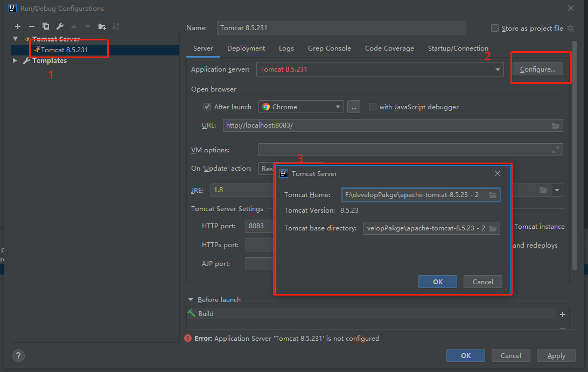The height and width of the screenshot is (372, 588).
Task: Open the Code Coverage tab
Action: [x=389, y=48]
